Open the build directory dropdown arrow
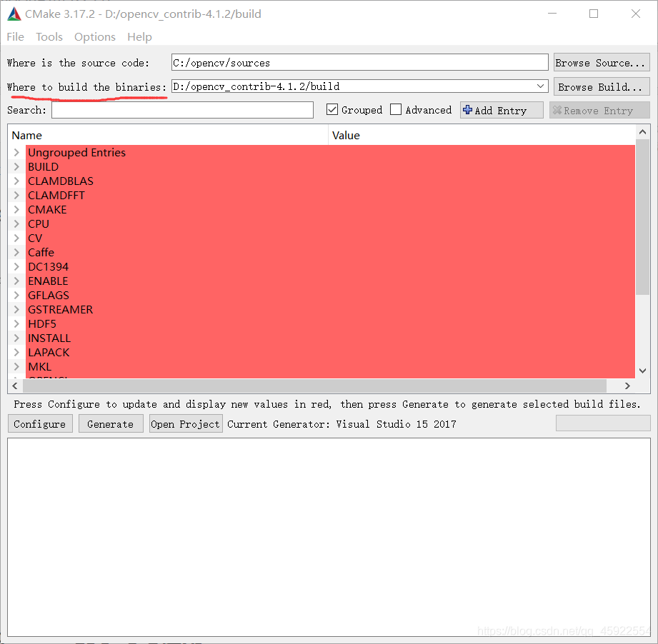 (x=540, y=86)
